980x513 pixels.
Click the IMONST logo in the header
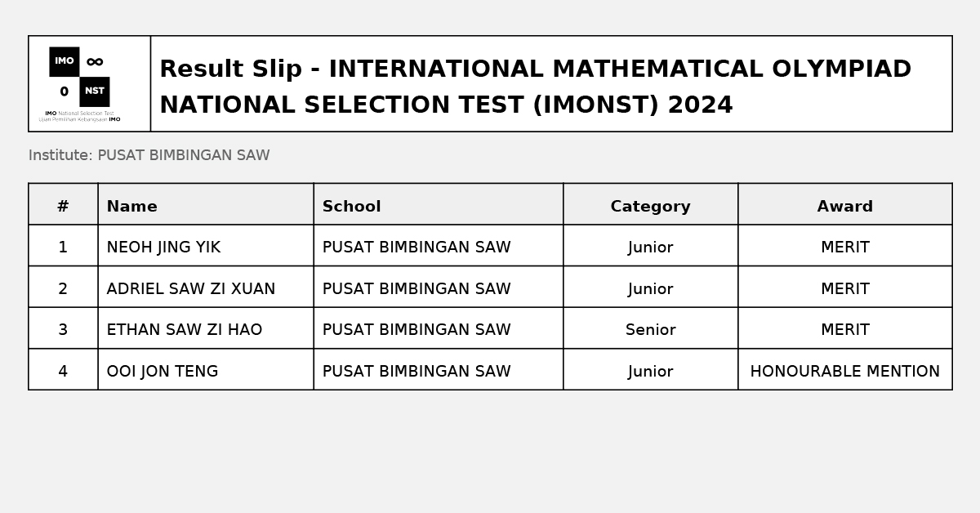80,83
